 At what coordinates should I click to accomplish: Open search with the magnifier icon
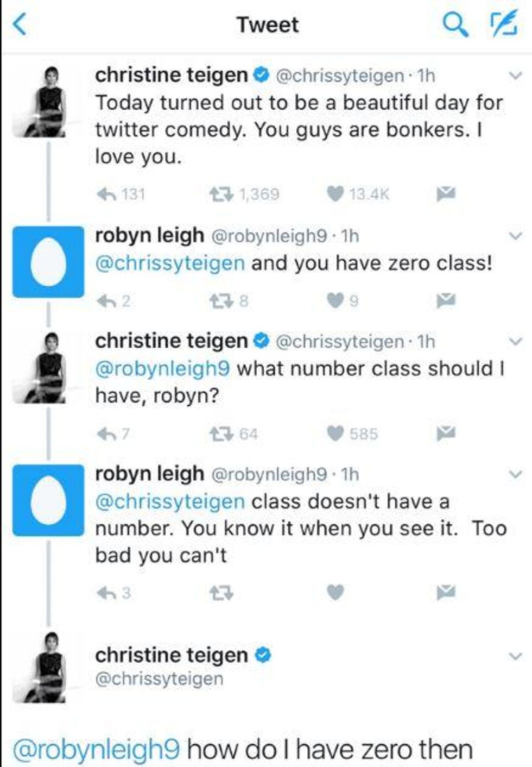tap(455, 24)
